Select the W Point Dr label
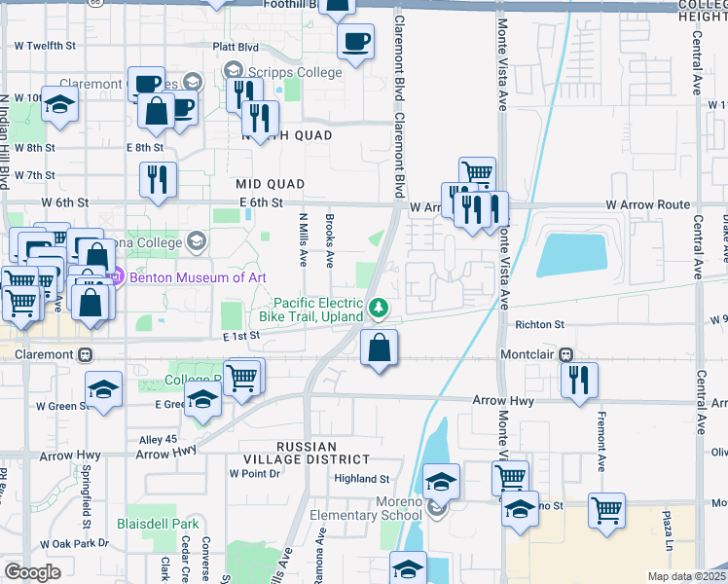Viewport: 728px width, 584px height. point(255,473)
